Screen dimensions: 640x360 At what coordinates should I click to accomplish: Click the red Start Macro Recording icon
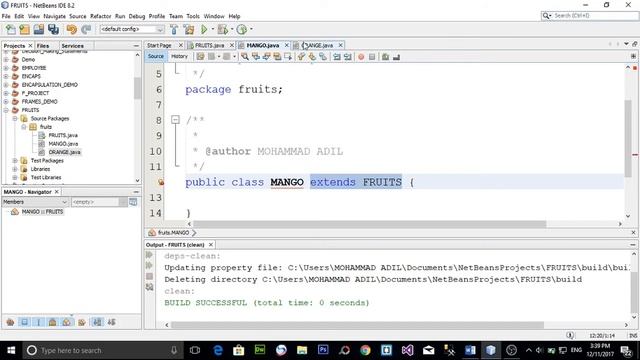361,57
